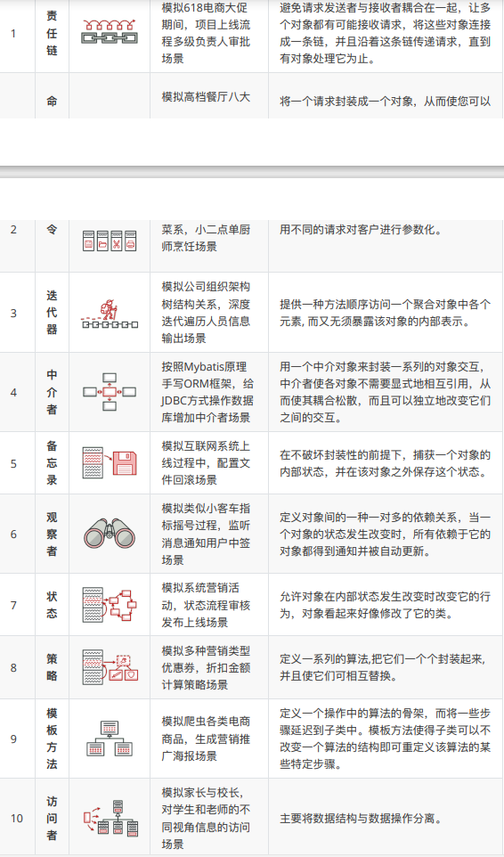Click the 避免请求发送者与接收者耦合 description
The width and height of the screenshot is (504, 857).
coord(386,33)
